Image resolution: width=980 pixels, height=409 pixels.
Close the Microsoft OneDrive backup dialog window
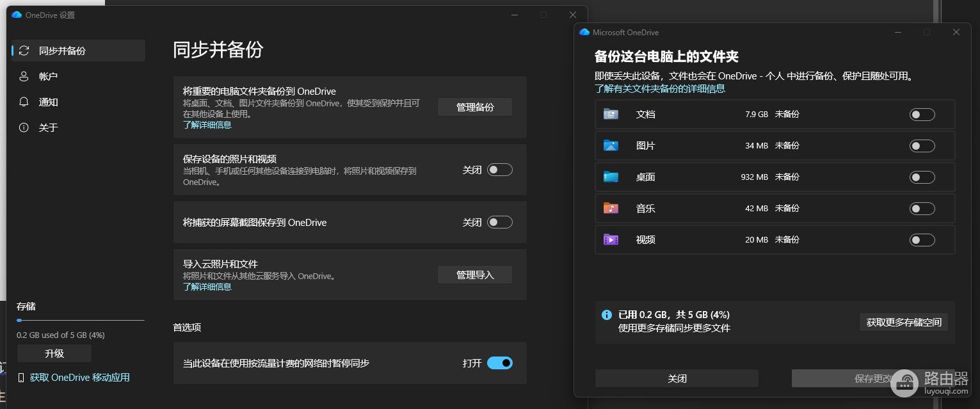956,32
